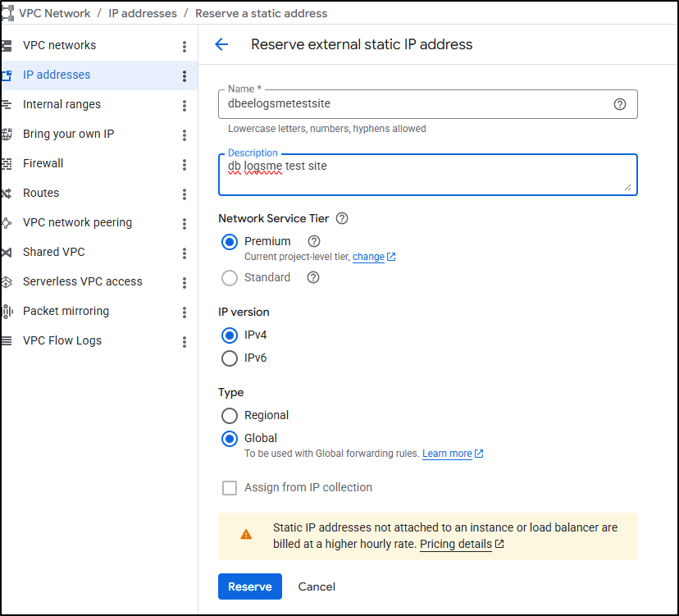This screenshot has height=616, width=679.
Task: Click the help icon in Name field
Action: (x=620, y=104)
